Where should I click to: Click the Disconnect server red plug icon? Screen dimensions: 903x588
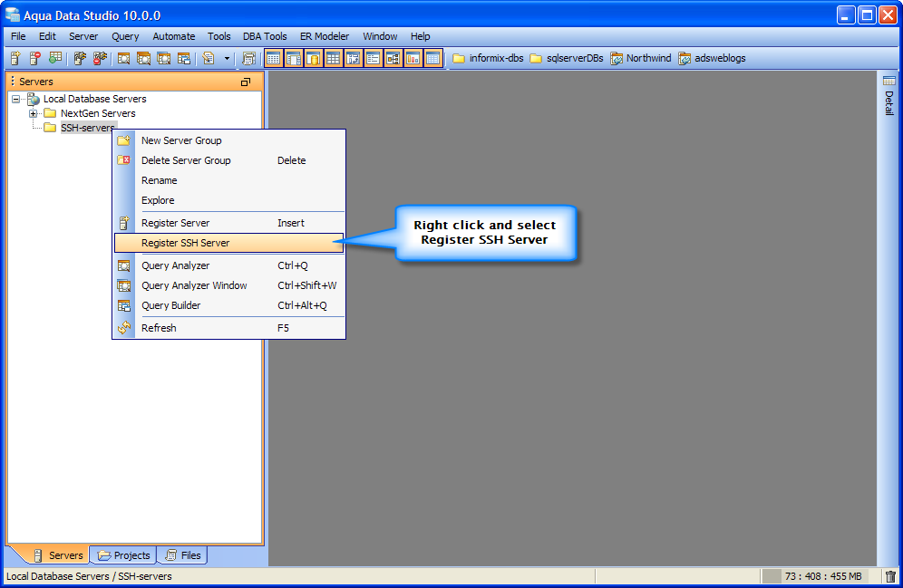101,58
